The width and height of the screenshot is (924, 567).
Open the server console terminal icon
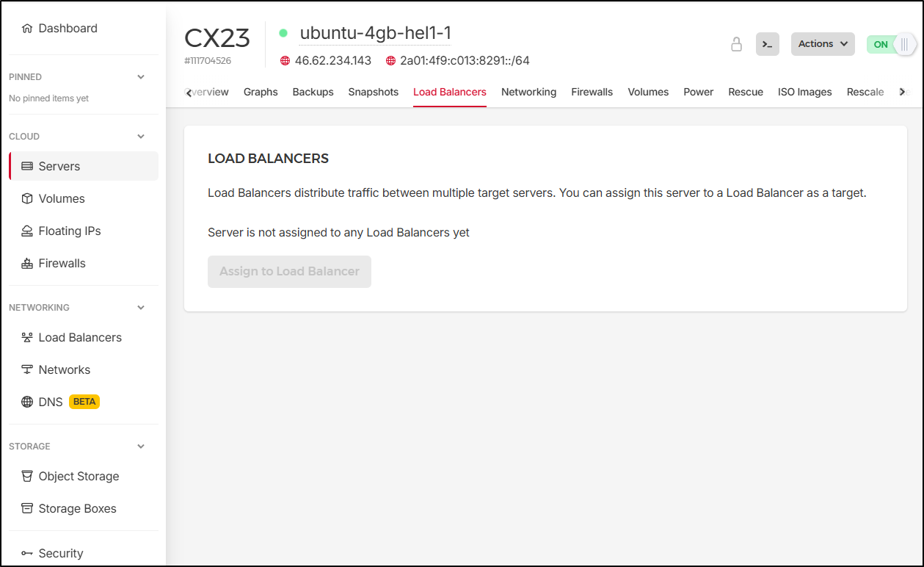point(767,44)
